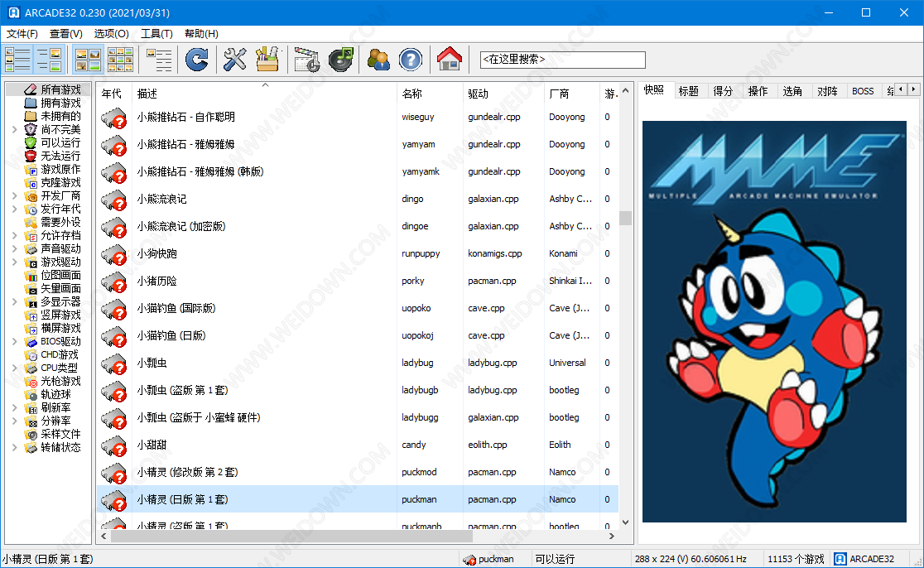Click the green shield 可以运行 icon
Image resolution: width=924 pixels, height=568 pixels.
(x=31, y=142)
